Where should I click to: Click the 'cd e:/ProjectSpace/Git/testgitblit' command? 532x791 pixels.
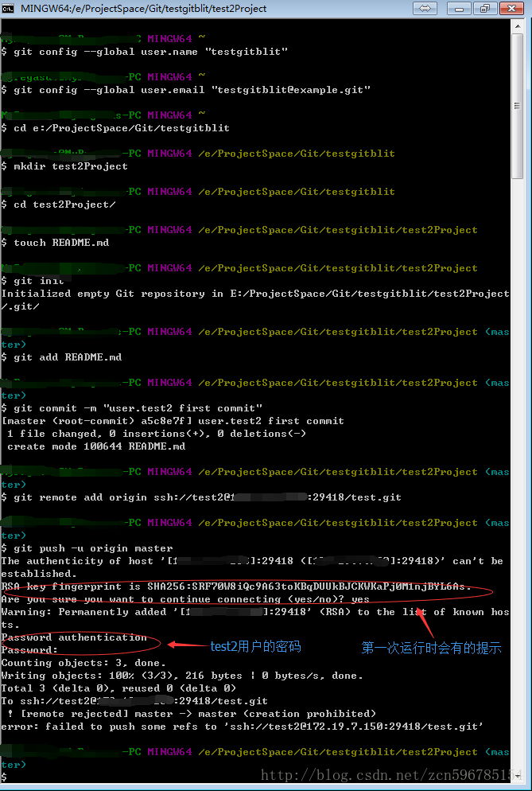pos(115,128)
